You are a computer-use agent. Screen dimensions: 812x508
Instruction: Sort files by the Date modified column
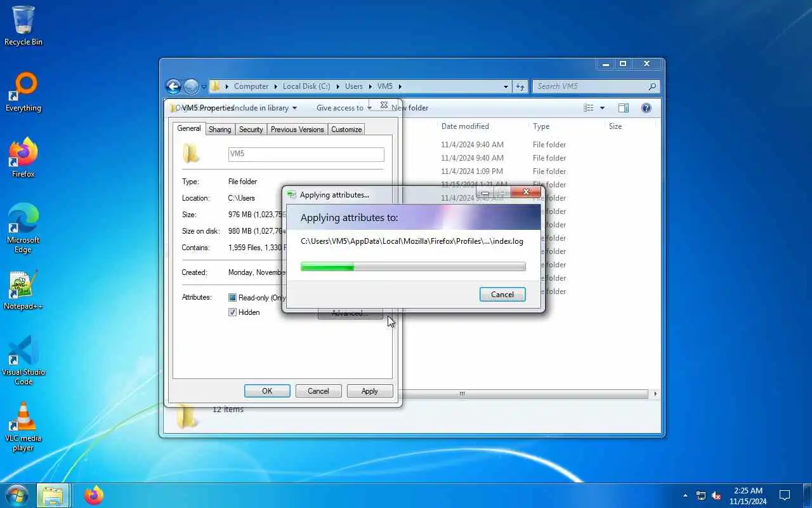point(465,126)
